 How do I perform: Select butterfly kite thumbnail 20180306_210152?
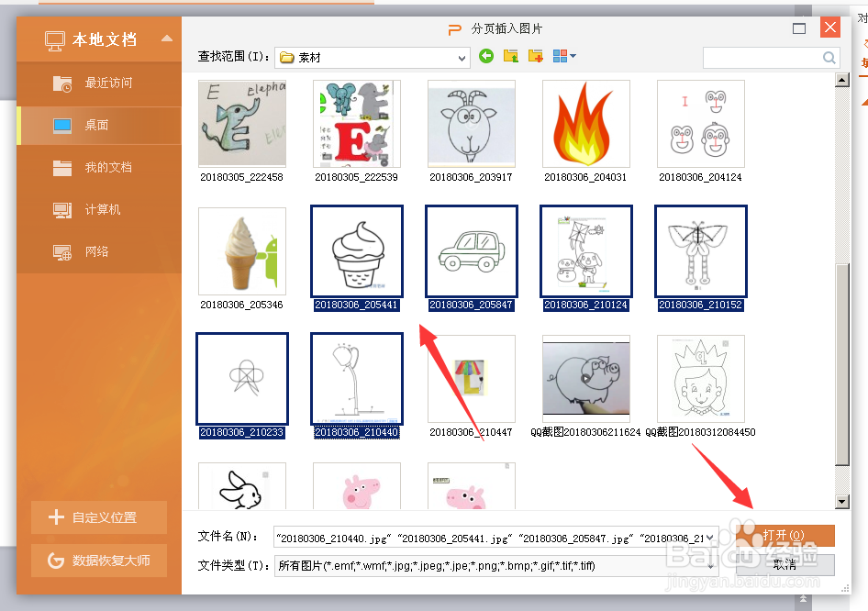(700, 251)
